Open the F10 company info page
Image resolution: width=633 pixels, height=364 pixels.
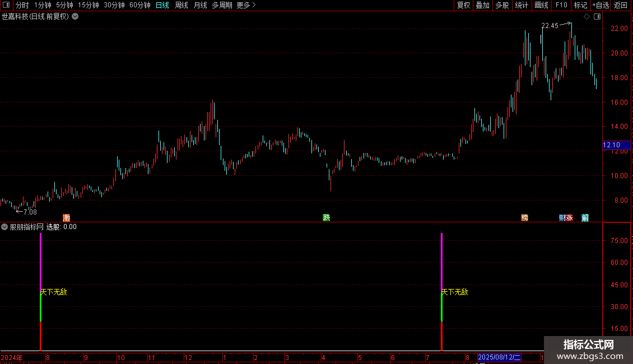click(561, 5)
